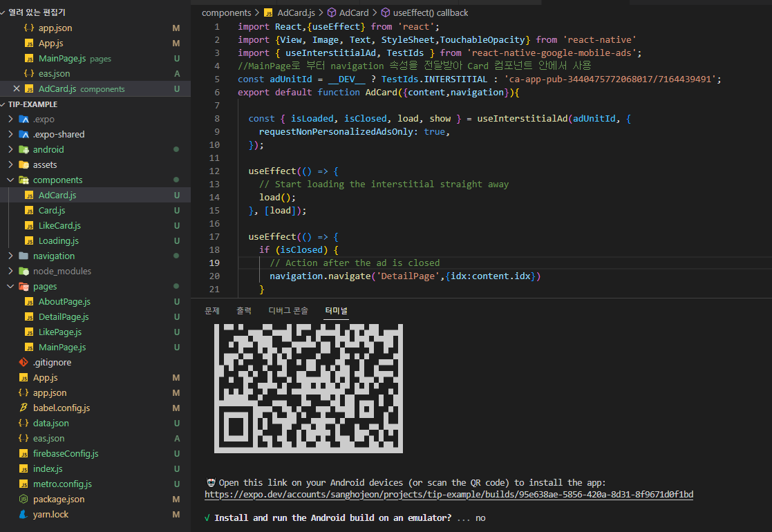This screenshot has width=772, height=532.
Task: Click JS icon beside Loading.js
Action: 29,240
